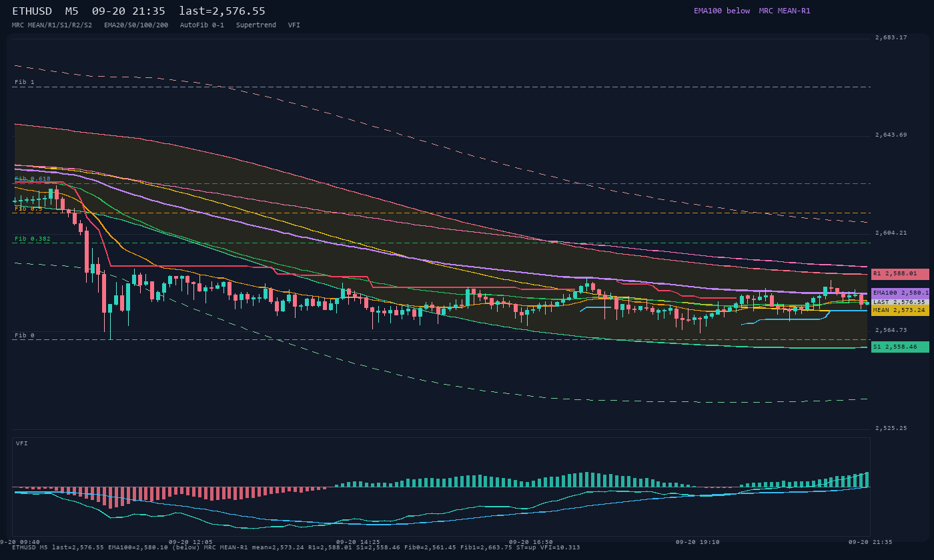Image resolution: width=934 pixels, height=560 pixels.
Task: Click the "VFI" entry in the top legend
Action: click(294, 25)
